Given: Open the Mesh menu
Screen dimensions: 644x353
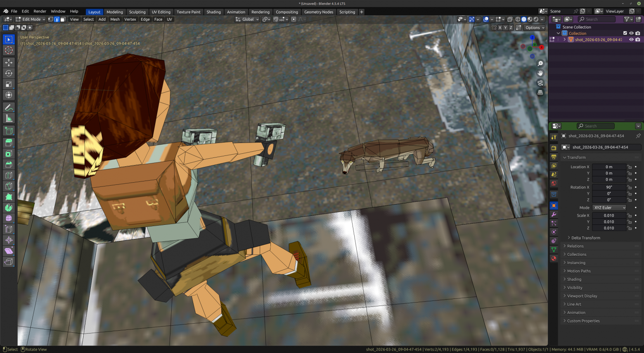Looking at the screenshot, I should tap(115, 19).
